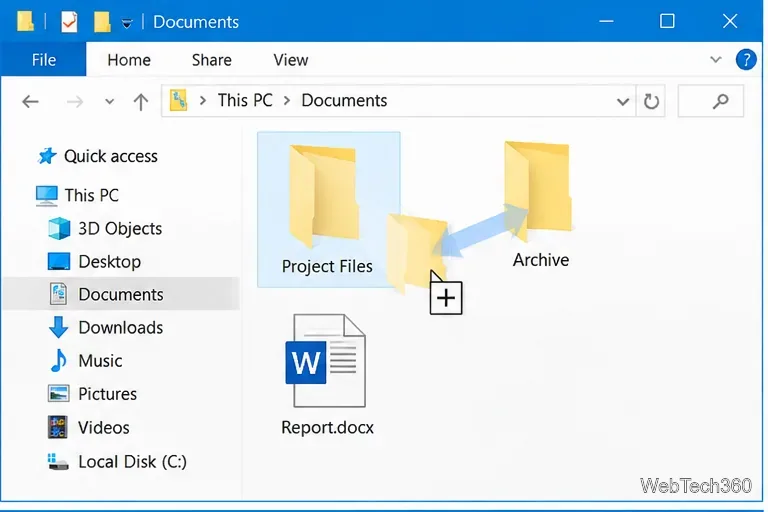Go up one folder level
The height and width of the screenshot is (512, 768).
141,102
